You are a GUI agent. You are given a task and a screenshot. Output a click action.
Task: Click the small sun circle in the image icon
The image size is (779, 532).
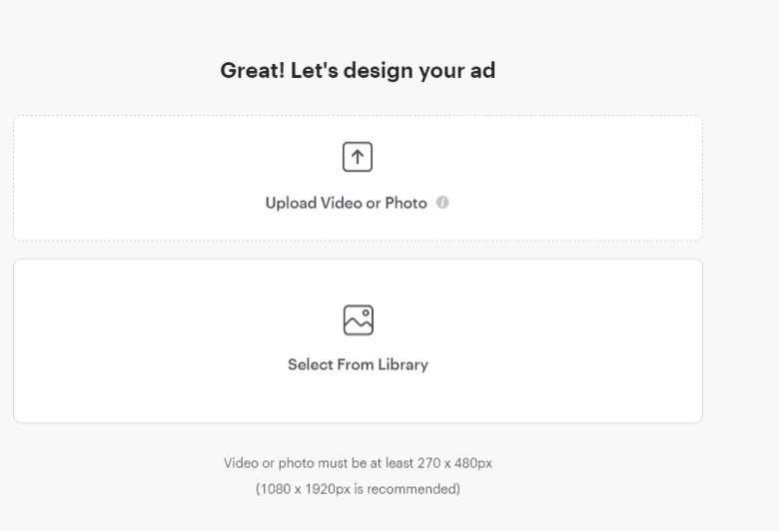point(366,313)
